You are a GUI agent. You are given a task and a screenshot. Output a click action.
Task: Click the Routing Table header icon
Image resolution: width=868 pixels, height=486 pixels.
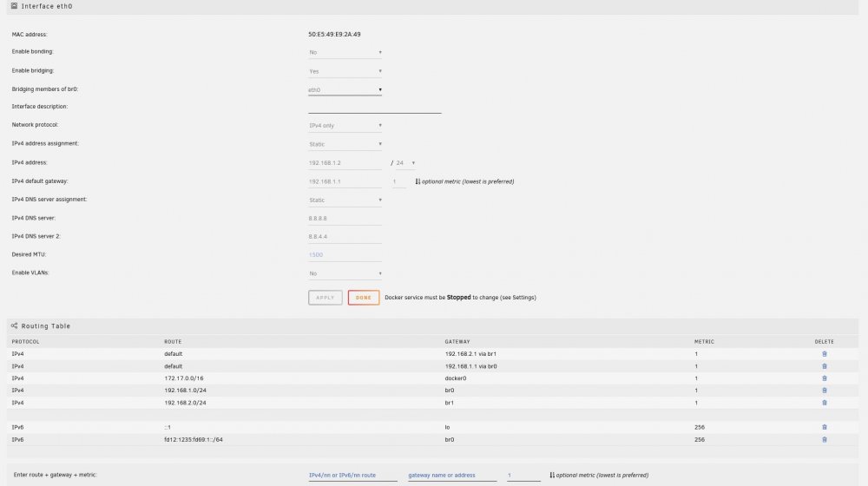click(x=14, y=325)
